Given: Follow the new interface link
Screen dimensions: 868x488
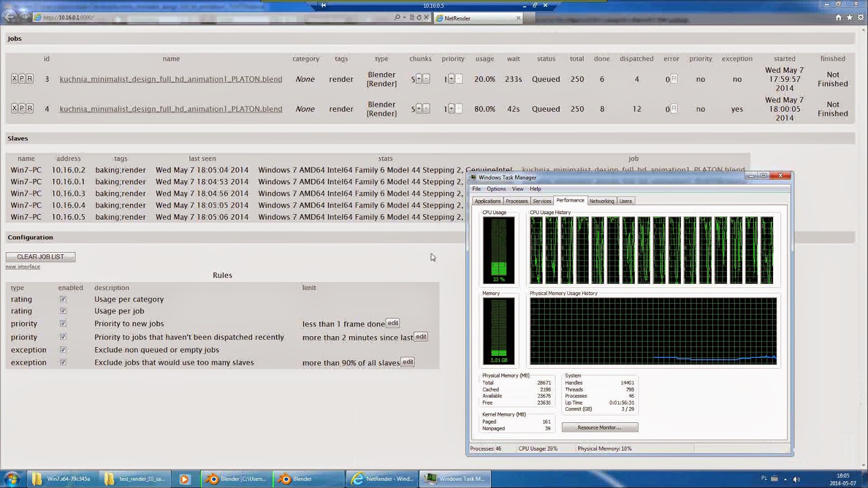Looking at the screenshot, I should [x=23, y=267].
